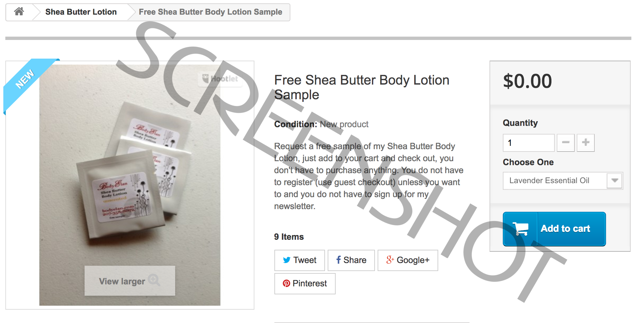Open the lotion sample product image
Screen dimensions: 644x323
tap(130, 185)
